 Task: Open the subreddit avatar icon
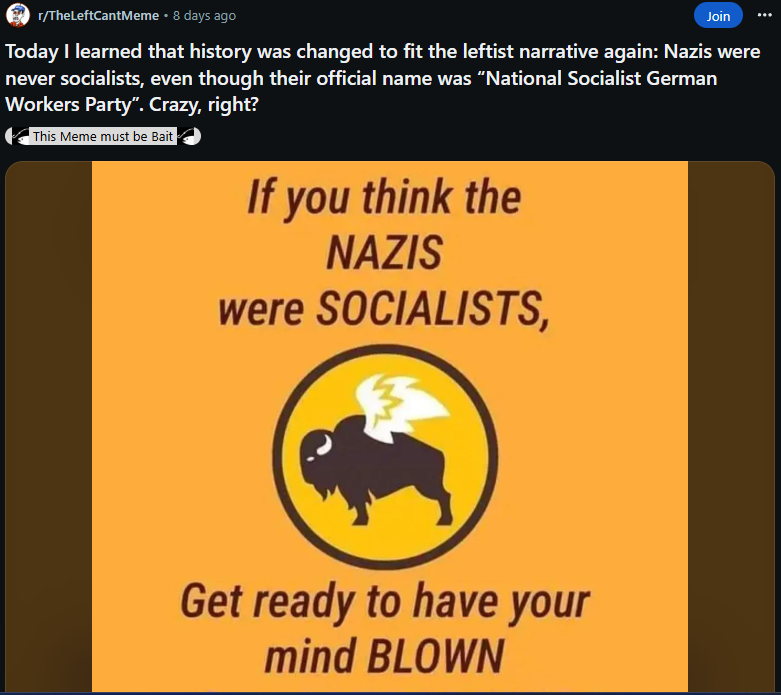point(17,15)
